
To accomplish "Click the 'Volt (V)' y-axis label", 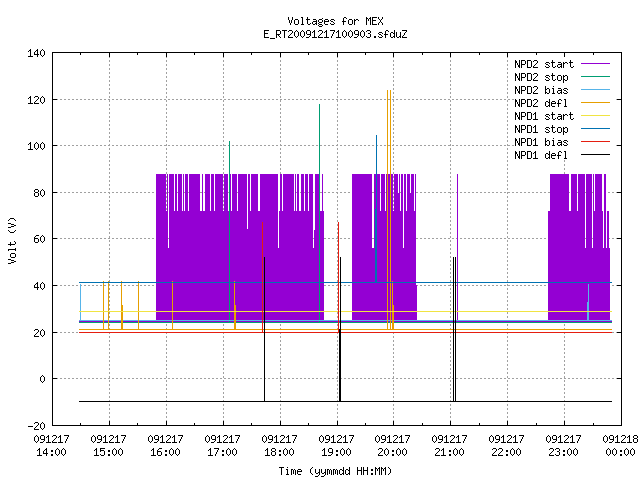I will [x=12, y=240].
